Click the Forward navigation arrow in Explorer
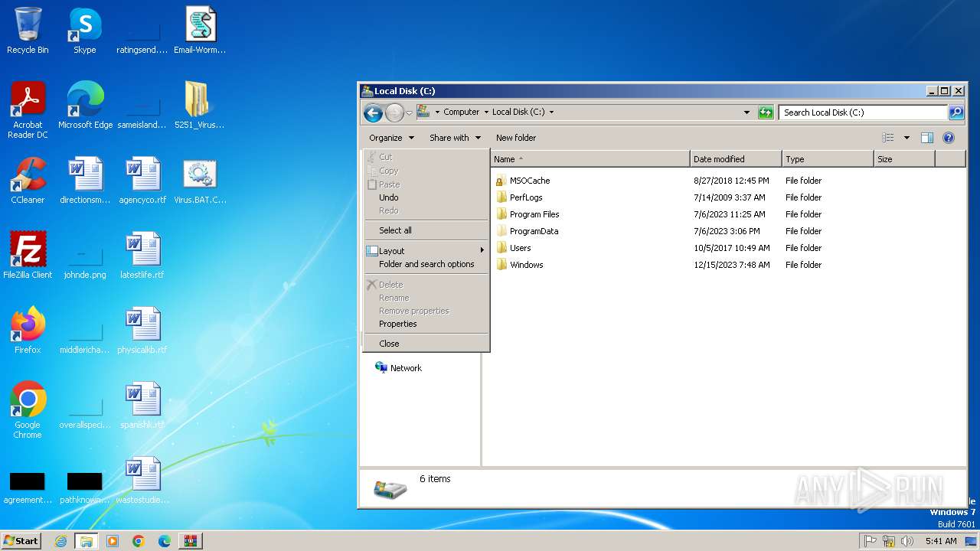Image resolution: width=980 pixels, height=551 pixels. pos(394,113)
